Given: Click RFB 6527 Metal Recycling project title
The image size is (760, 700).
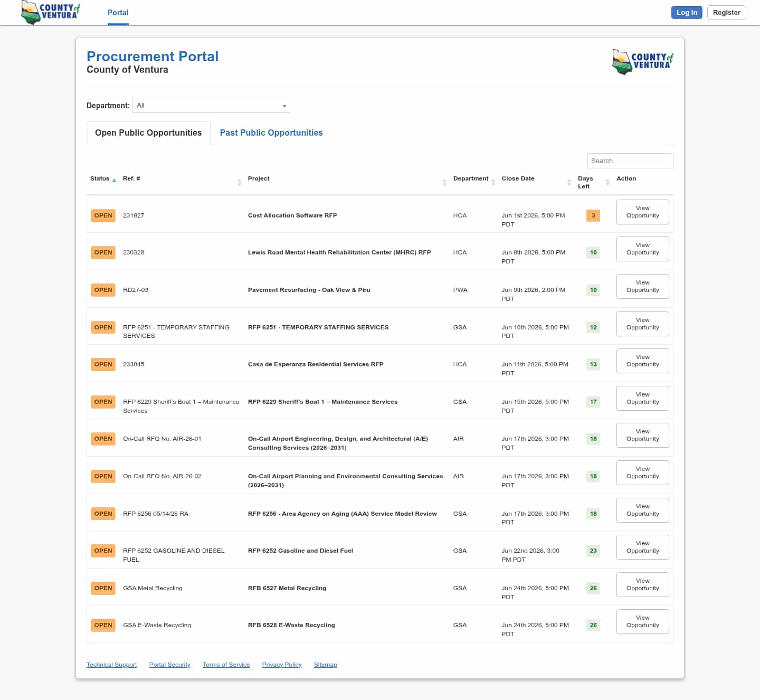Looking at the screenshot, I should [287, 588].
